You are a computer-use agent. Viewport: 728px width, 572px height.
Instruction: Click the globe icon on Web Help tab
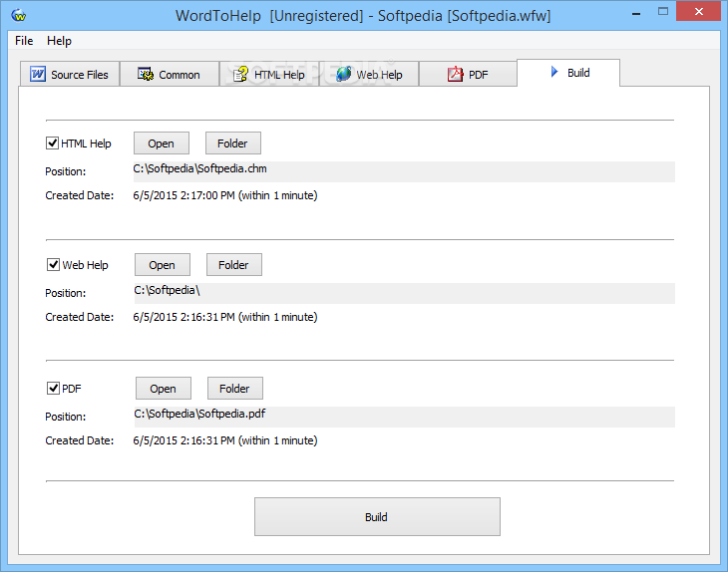[x=344, y=74]
